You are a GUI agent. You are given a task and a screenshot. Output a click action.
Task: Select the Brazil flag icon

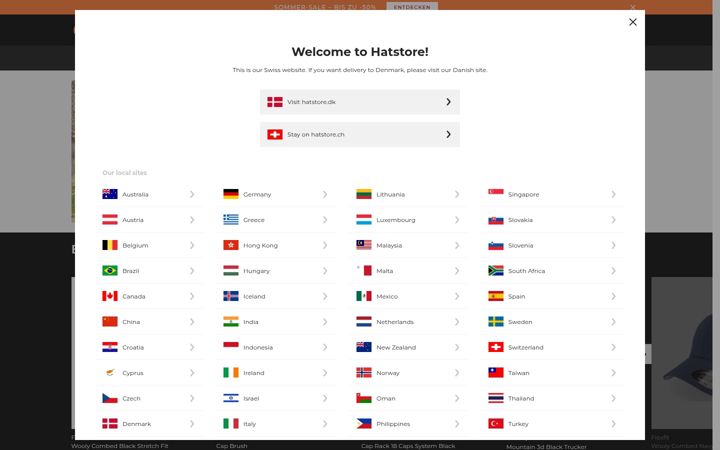click(x=110, y=271)
